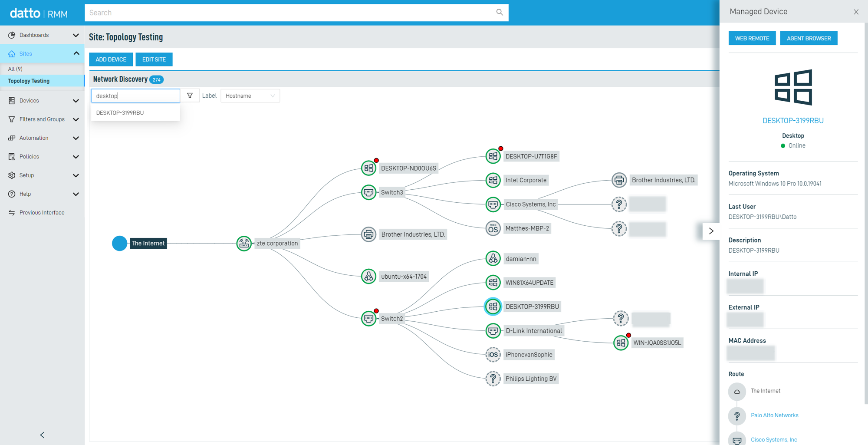Click the ubuntu-x64-1704 Linux node icon

pos(368,276)
